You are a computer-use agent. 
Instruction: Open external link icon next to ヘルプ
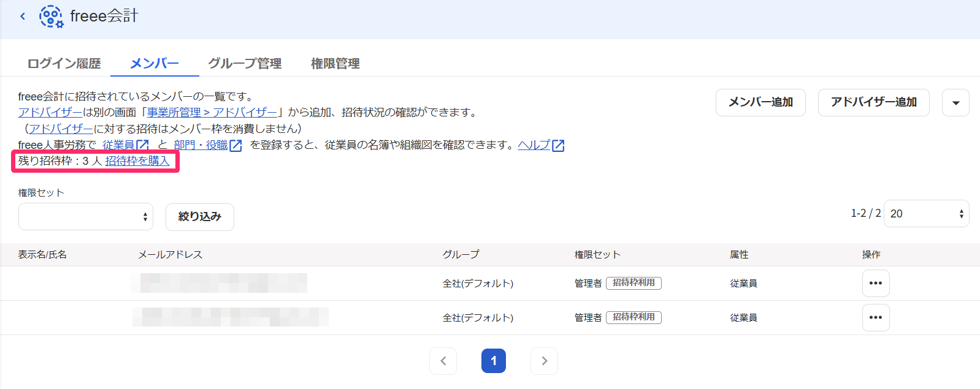pyautogui.click(x=558, y=145)
